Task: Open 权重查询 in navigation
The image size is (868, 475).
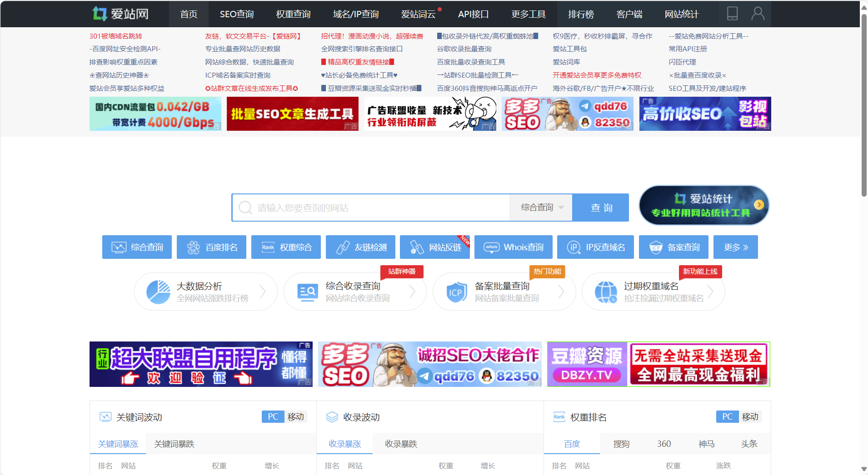Action: [x=293, y=14]
